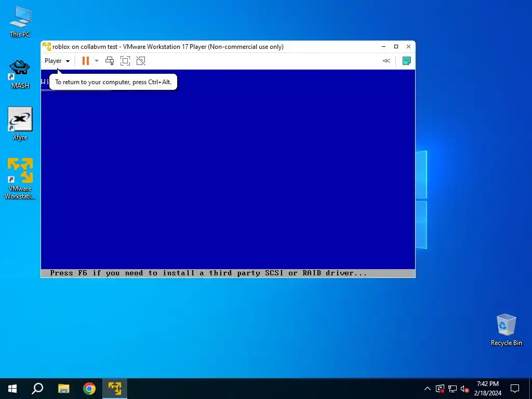
Task: Select the MASH desktop shortcut
Action: coord(20,74)
